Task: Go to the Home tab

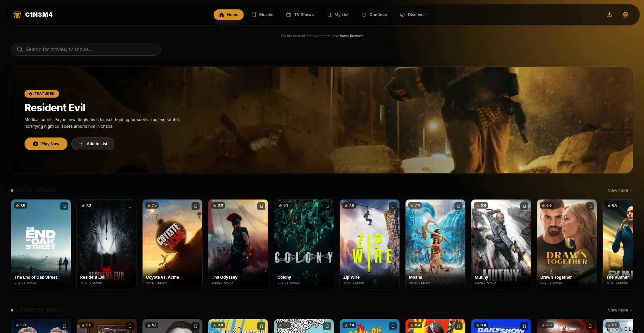Action: [x=228, y=15]
